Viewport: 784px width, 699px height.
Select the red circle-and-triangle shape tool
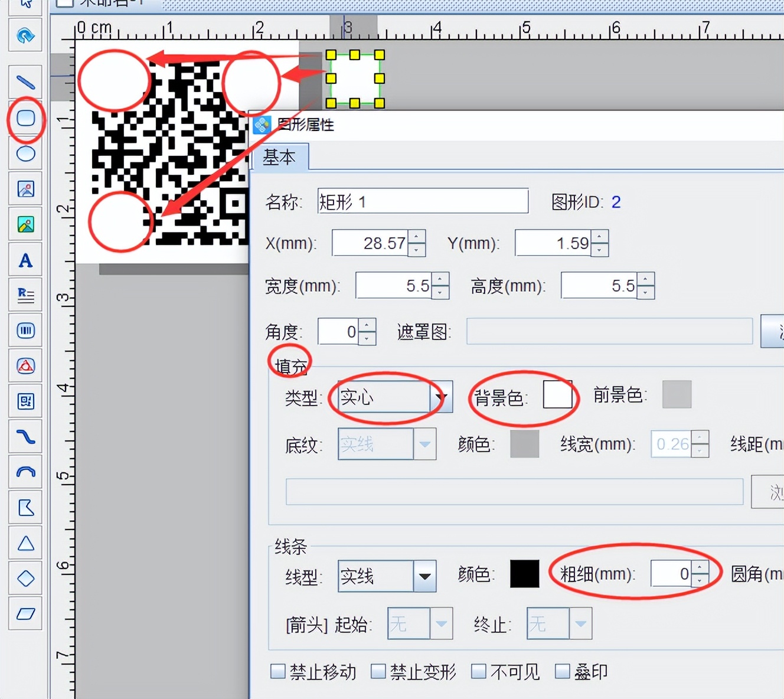point(25,366)
